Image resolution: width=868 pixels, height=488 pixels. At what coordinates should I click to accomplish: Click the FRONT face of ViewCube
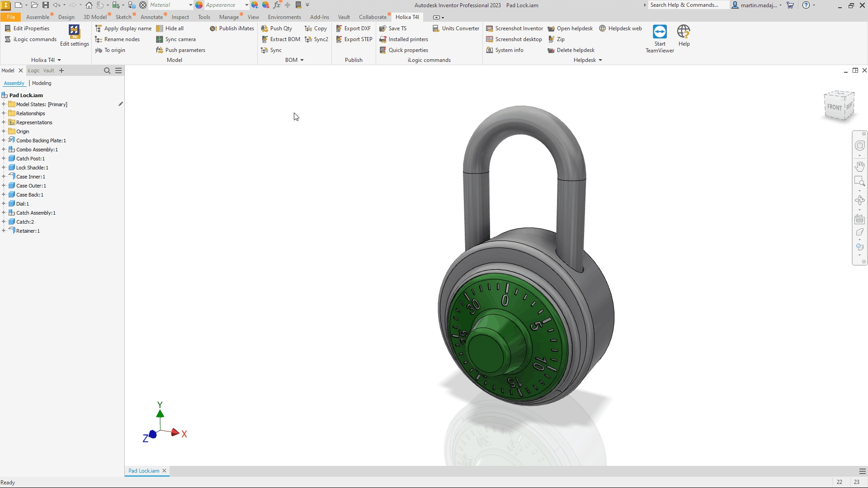(834, 107)
